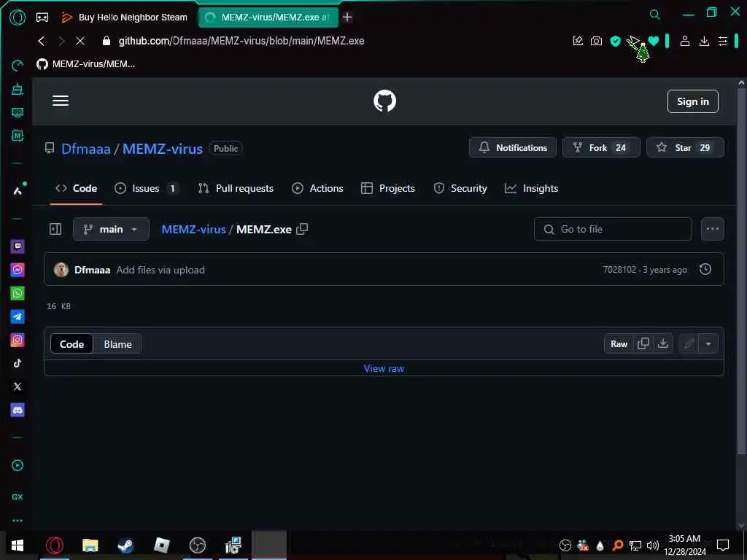Select the Code view toggle
The height and width of the screenshot is (560, 747).
(x=71, y=344)
